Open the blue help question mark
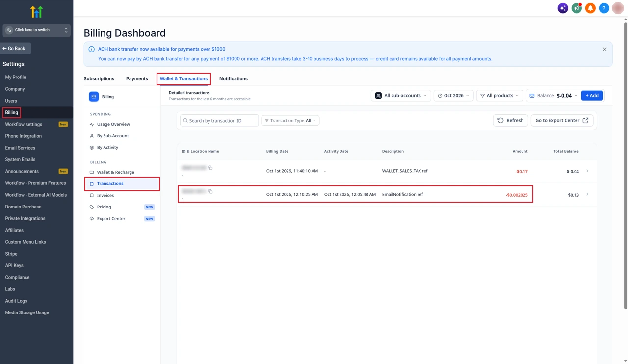 [x=604, y=8]
